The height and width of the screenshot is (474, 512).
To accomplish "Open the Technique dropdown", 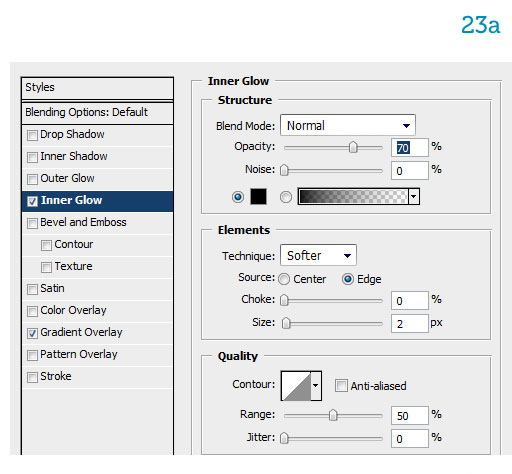I will pos(318,255).
